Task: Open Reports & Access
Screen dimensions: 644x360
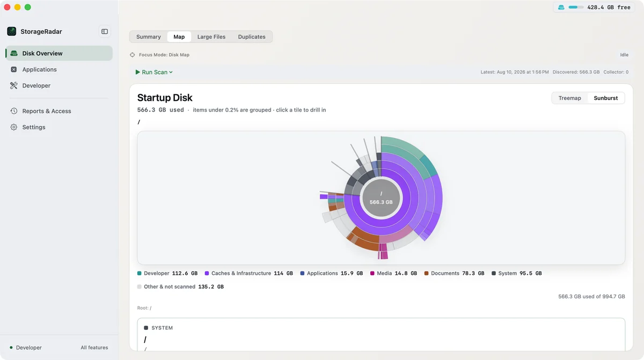Action: [x=59, y=111]
